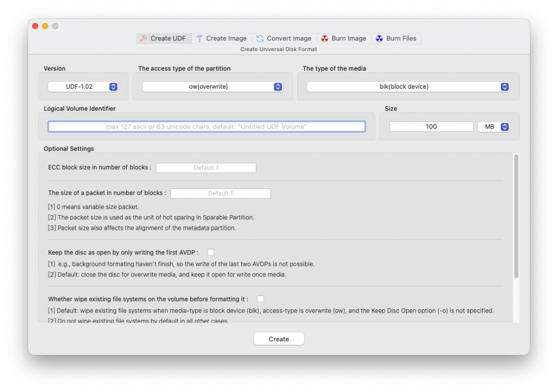Switch to Create Image tab
Screen dimensions: 558x392
[222, 39]
